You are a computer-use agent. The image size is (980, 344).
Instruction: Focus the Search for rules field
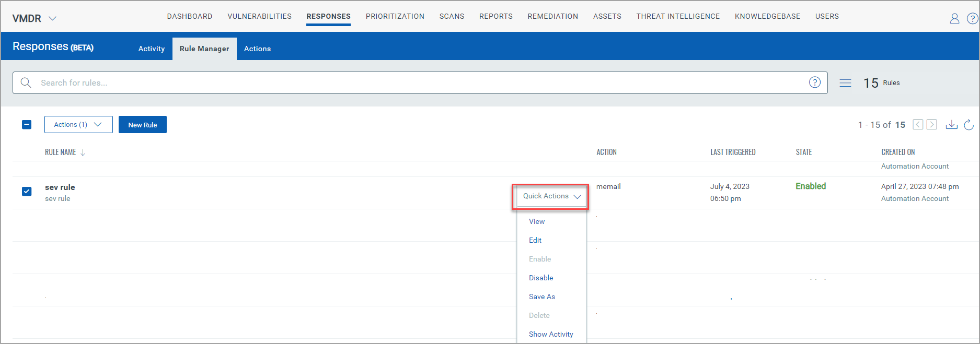(x=418, y=82)
